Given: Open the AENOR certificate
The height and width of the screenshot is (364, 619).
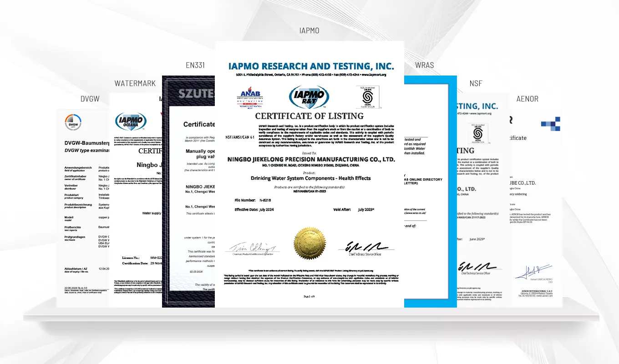Looking at the screenshot, I should (536, 208).
